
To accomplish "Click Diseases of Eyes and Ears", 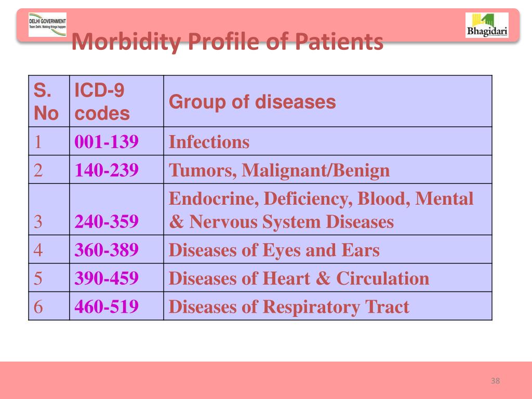I will (274, 250).
